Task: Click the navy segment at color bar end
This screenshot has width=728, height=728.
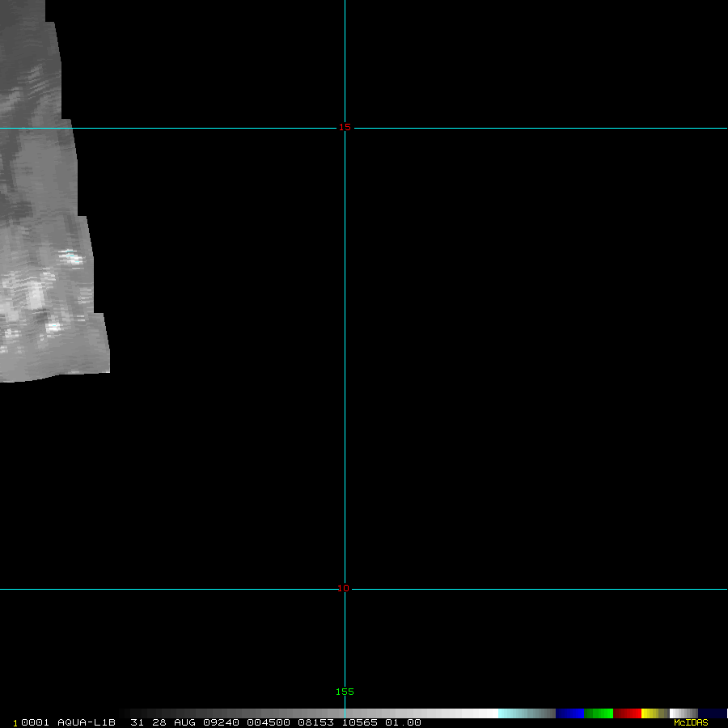Action: [713, 713]
